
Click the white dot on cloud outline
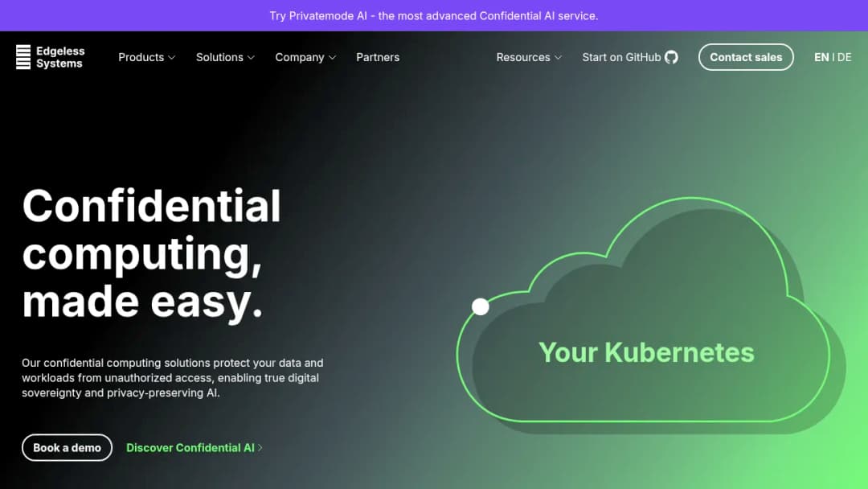coord(481,306)
